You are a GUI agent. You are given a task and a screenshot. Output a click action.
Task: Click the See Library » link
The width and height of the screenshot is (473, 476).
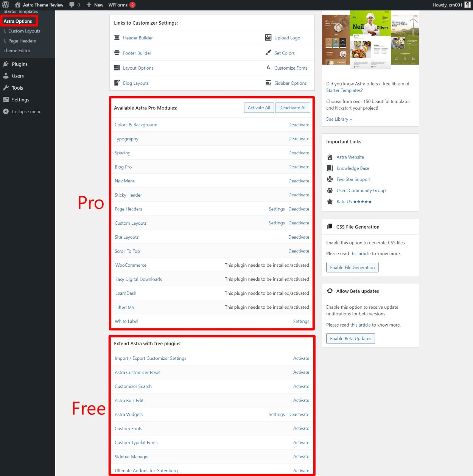coord(339,119)
